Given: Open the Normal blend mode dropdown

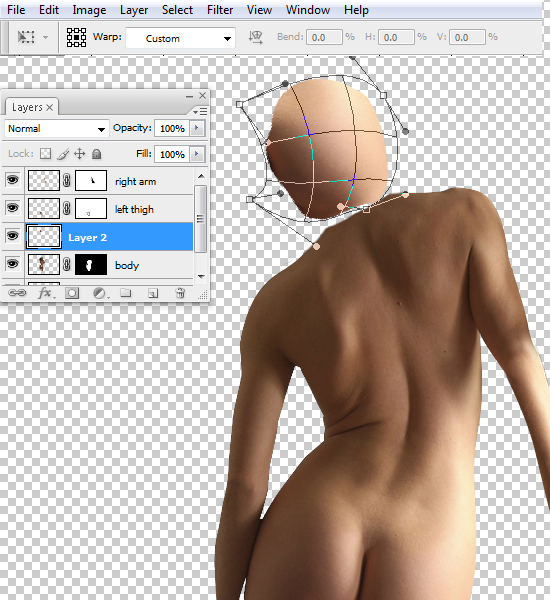Looking at the screenshot, I should pyautogui.click(x=56, y=129).
